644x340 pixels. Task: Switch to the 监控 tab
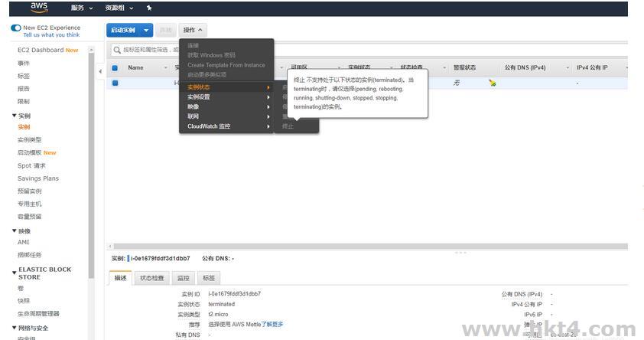183,278
